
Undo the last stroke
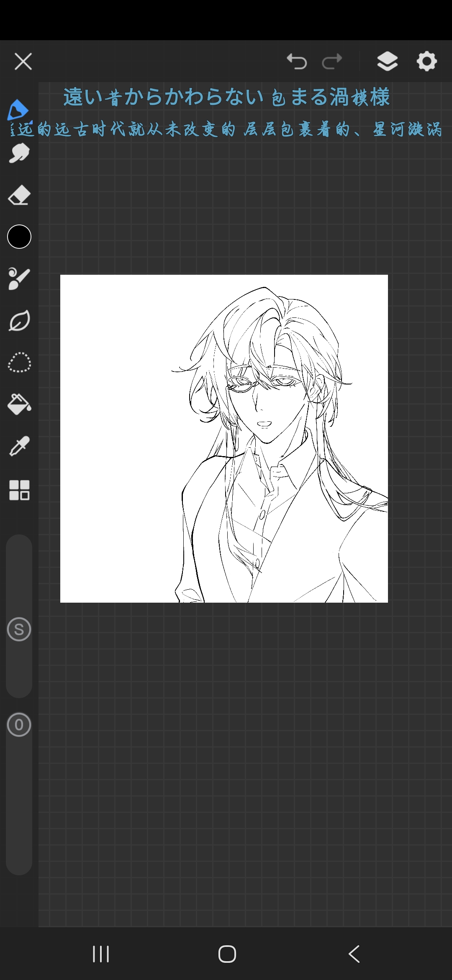(x=297, y=62)
